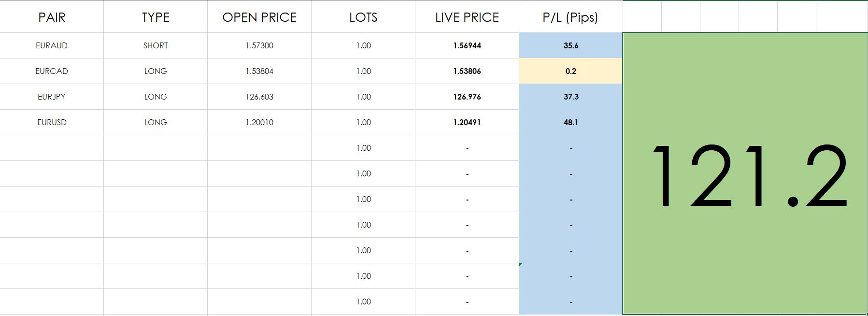Click the OPEN PRICE header cell

coord(259,17)
